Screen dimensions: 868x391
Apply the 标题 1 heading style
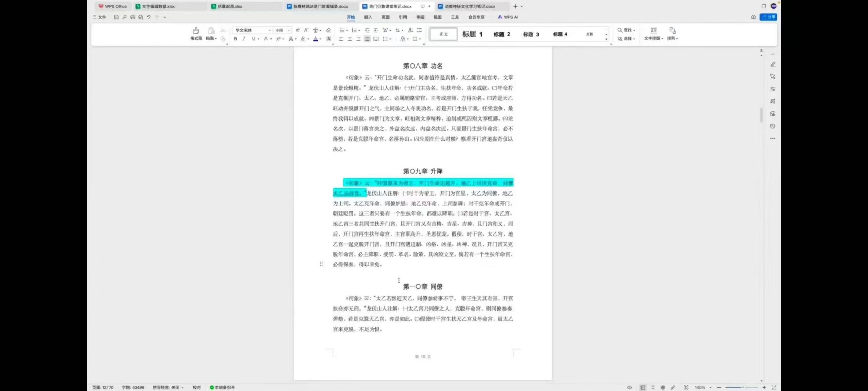(x=472, y=34)
